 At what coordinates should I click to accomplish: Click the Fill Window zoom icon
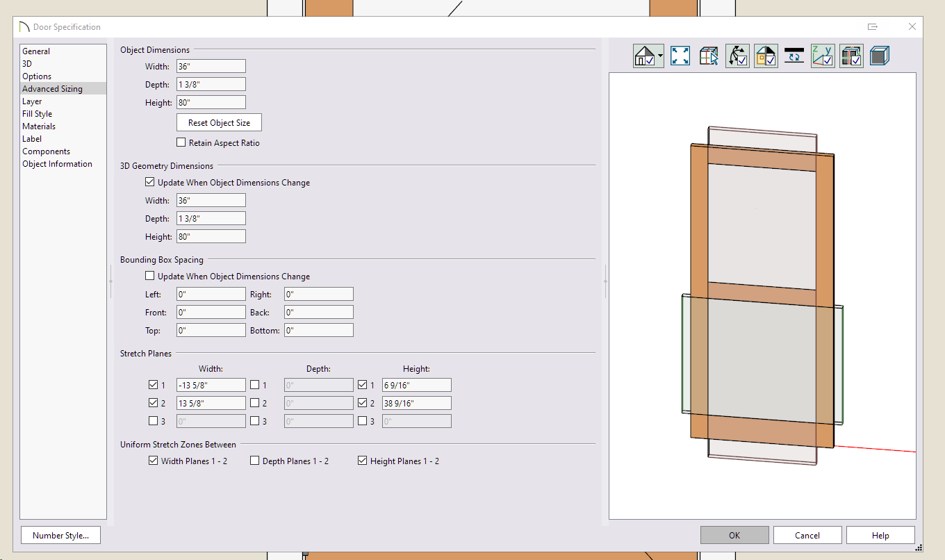(x=680, y=56)
